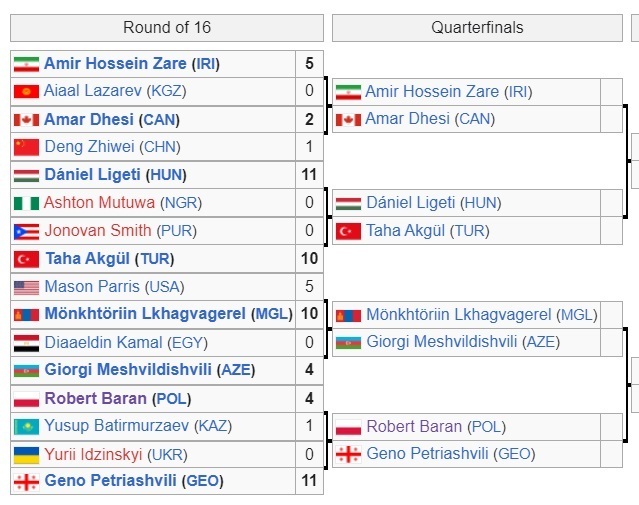Open the red Ashton Mutuwa link
This screenshot has height=505, width=639.
pos(100,203)
